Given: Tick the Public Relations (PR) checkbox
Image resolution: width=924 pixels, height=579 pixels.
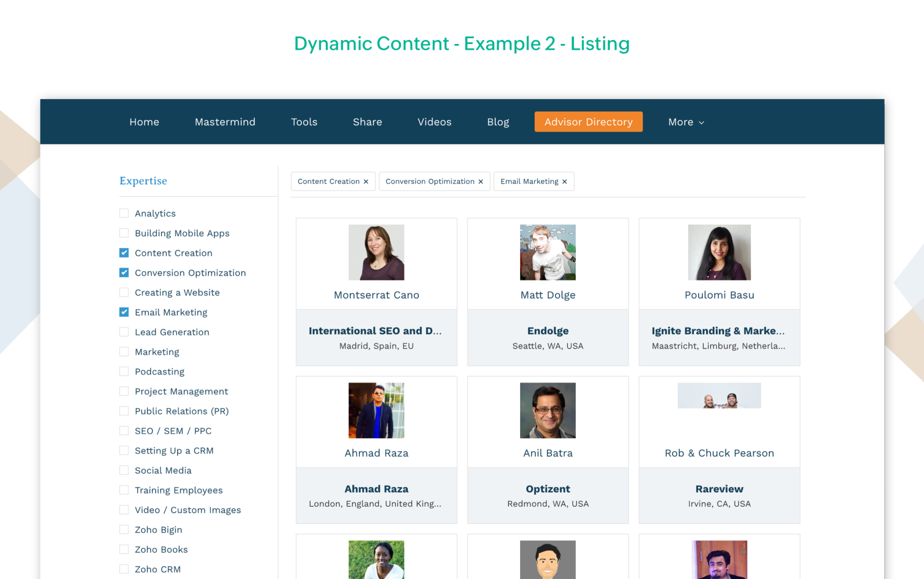Looking at the screenshot, I should point(124,411).
